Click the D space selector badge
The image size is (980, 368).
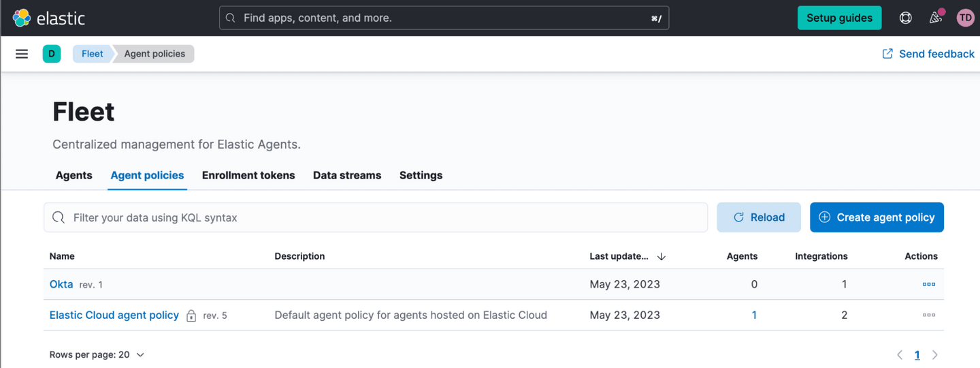52,54
